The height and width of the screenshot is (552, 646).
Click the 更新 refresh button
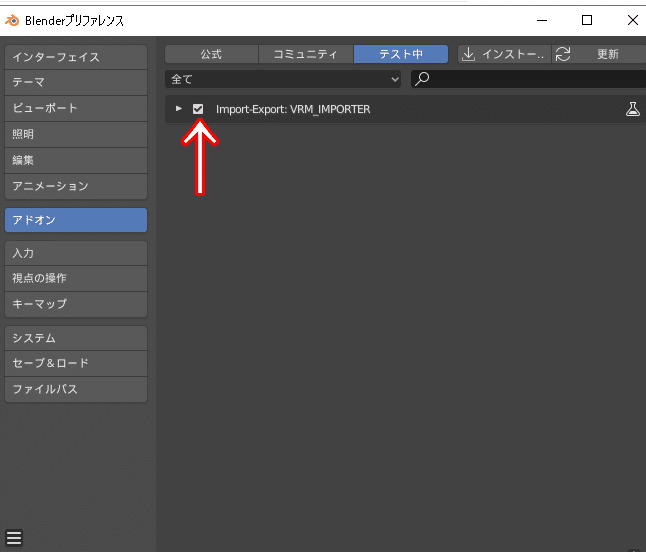(x=599, y=54)
